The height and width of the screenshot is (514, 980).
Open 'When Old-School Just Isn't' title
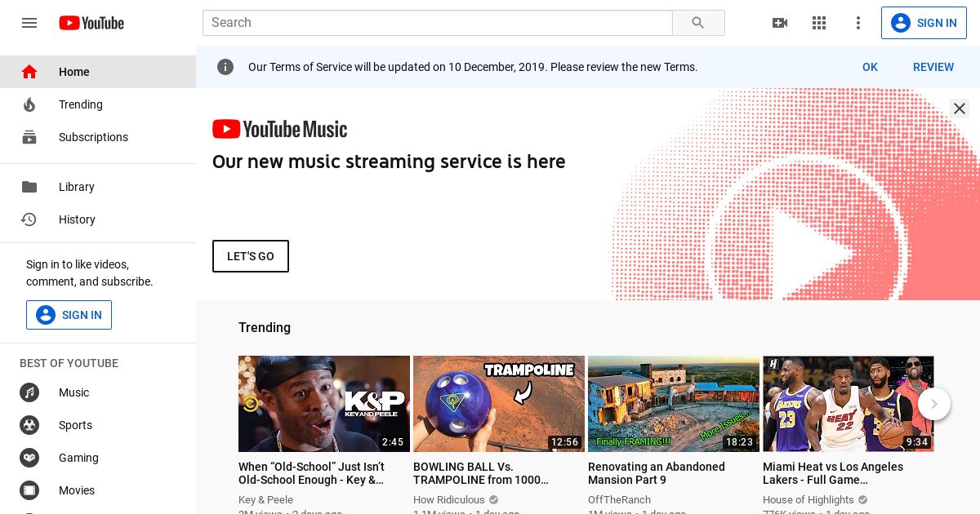coord(313,473)
